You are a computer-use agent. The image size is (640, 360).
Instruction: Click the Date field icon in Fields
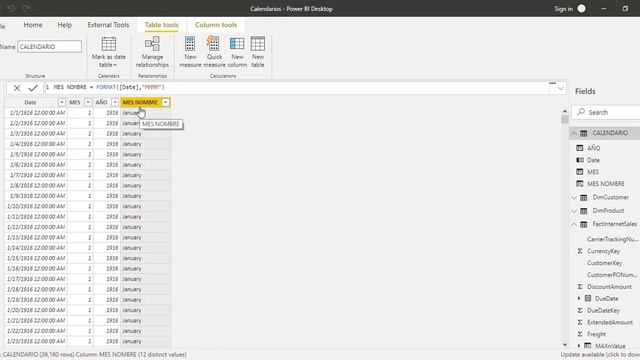[x=580, y=160]
